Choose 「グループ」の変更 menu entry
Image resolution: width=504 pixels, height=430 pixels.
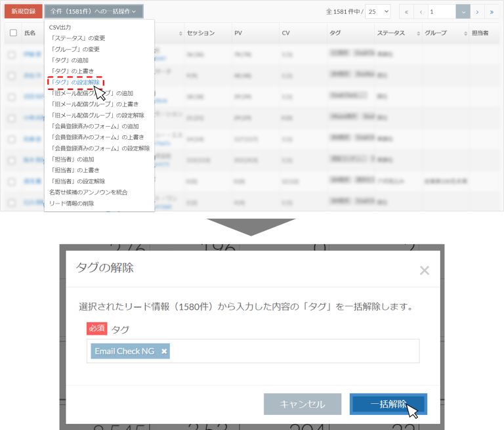(x=74, y=49)
